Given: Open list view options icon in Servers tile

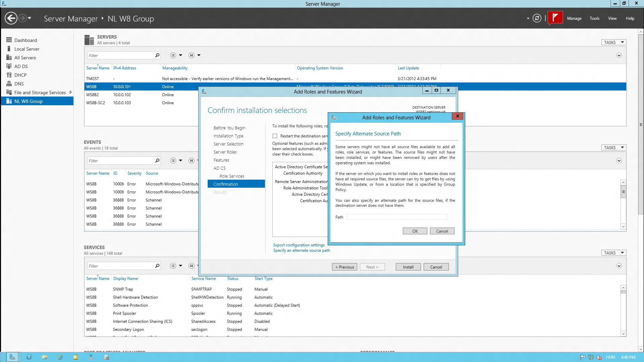Looking at the screenshot, I should 173,55.
